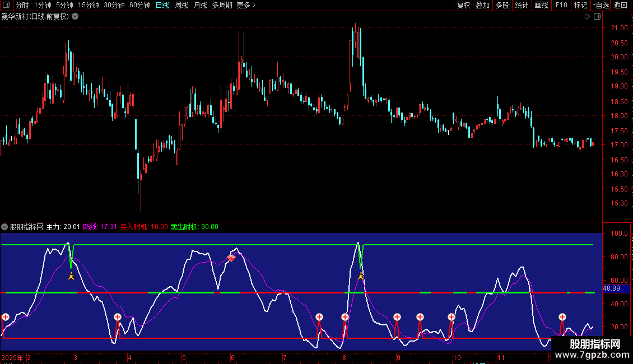Click the diamond icon above price axis
This screenshot has height=364, width=633.
pyautogui.click(x=587, y=17)
